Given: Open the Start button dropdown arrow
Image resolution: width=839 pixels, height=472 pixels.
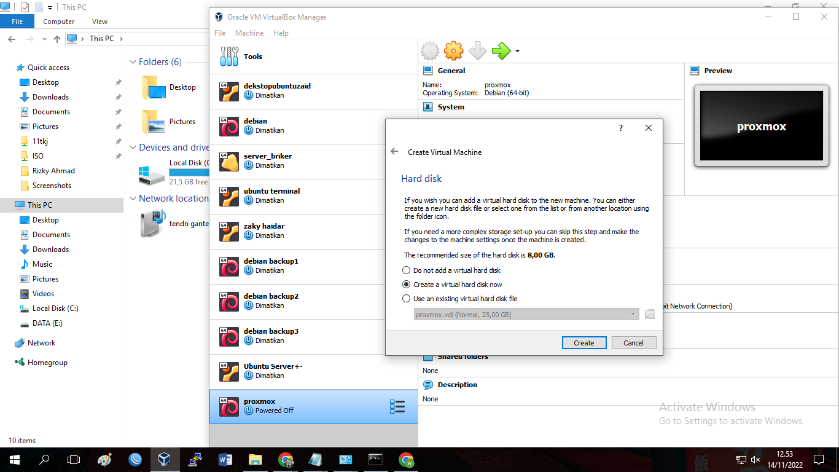Looking at the screenshot, I should coord(517,51).
